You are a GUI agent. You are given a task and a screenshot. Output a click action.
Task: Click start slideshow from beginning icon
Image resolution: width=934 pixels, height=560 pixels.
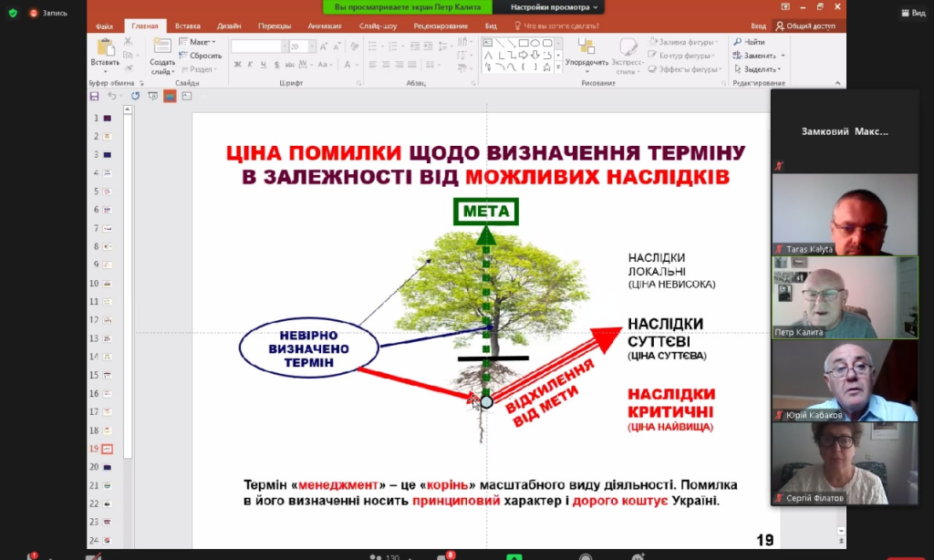153,96
